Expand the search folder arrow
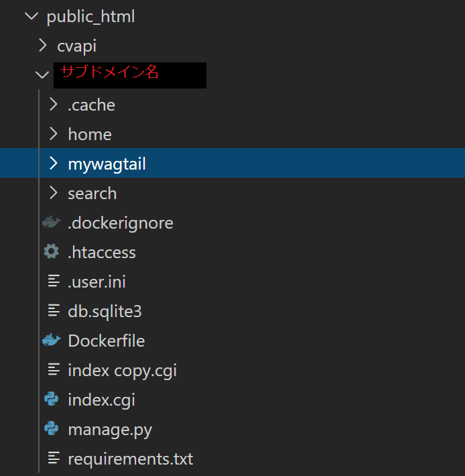The width and height of the screenshot is (465, 476). coord(54,193)
